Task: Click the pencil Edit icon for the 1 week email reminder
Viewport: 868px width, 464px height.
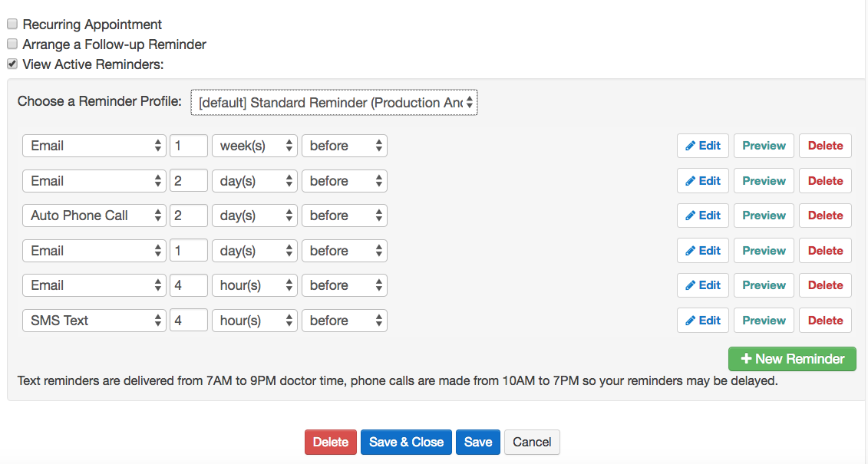Action: [x=690, y=146]
